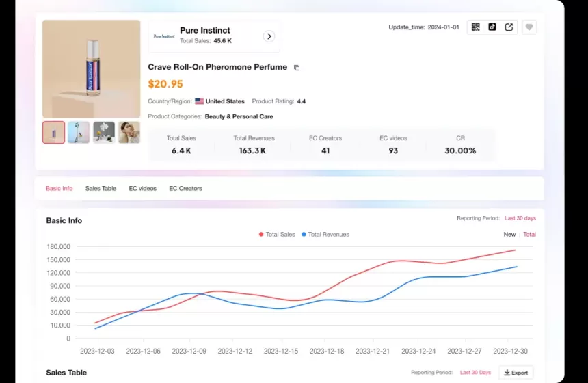Image resolution: width=588 pixels, height=383 pixels.
Task: Toggle Total Sales series in chart legend
Action: tap(277, 235)
